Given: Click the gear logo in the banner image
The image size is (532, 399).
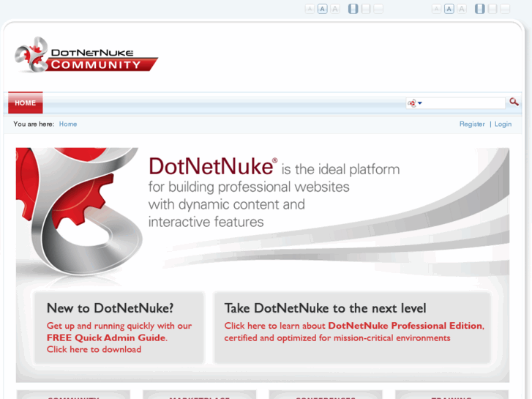Looking at the screenshot, I should (x=79, y=212).
